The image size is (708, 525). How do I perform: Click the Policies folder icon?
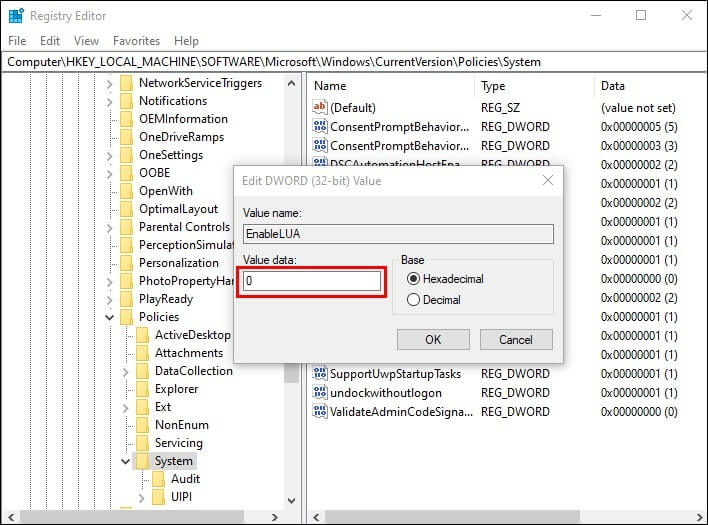[x=127, y=317]
